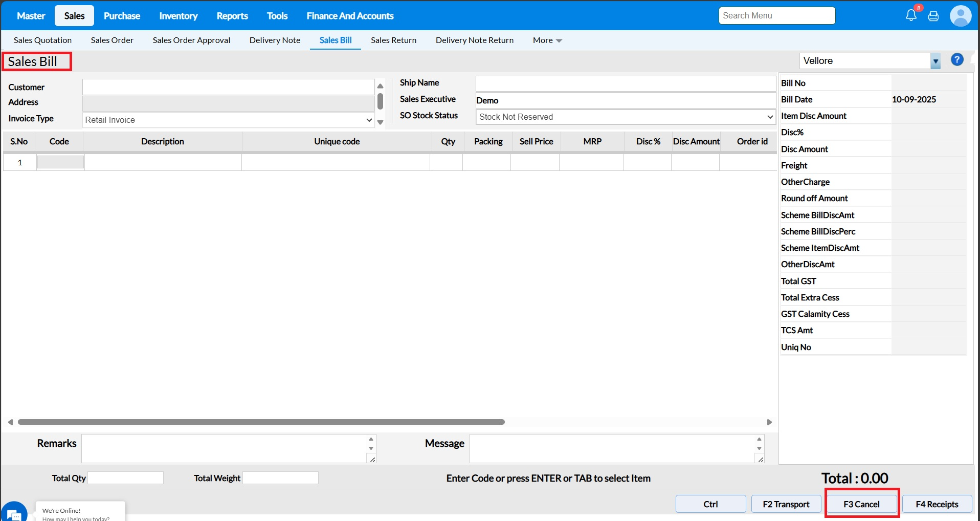
Task: Expand the More submenu
Action: click(547, 40)
